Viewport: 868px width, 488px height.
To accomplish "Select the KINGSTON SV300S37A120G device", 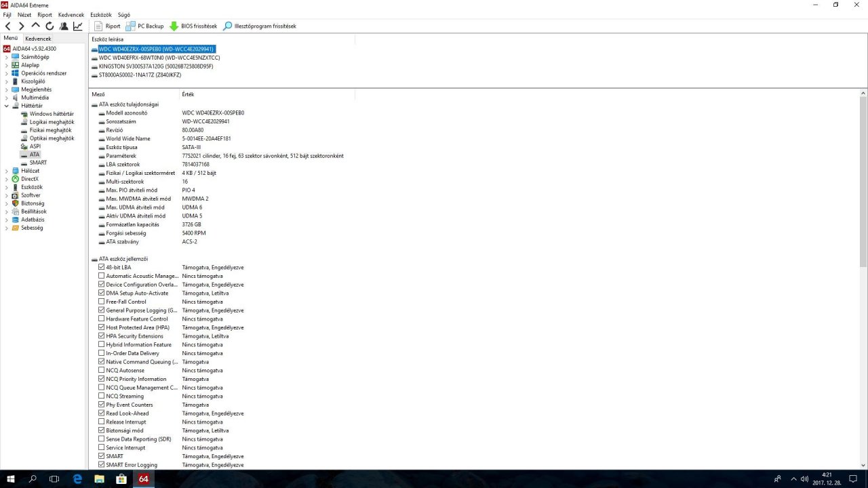I will click(x=156, y=66).
